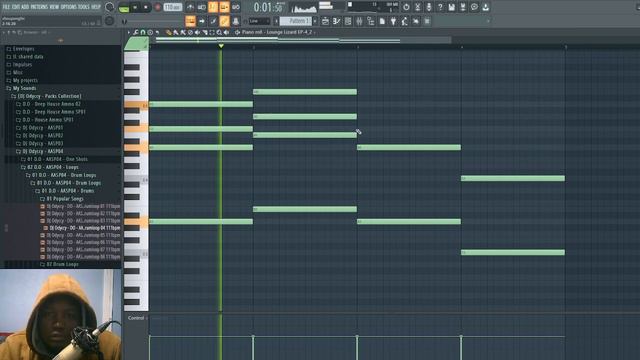Click the speech bubble icon in top toolbar

474,7
